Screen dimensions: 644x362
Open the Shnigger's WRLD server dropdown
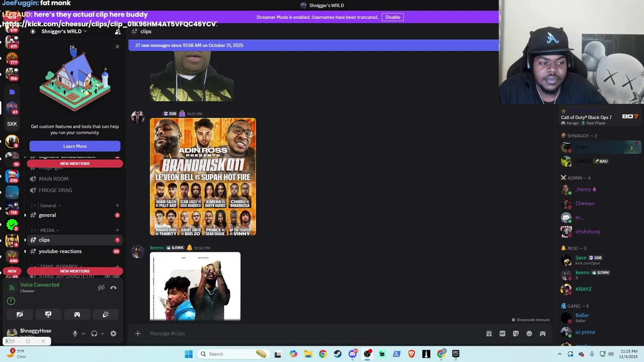[x=65, y=31]
